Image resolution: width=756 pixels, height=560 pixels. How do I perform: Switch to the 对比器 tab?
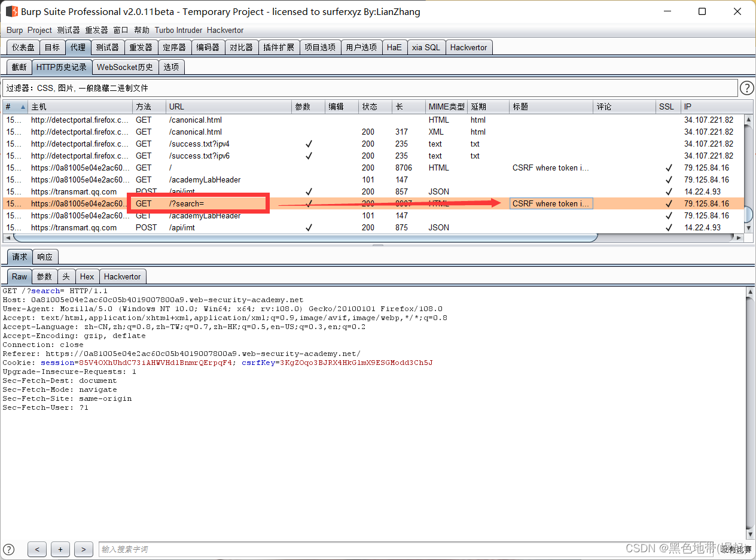pos(242,47)
